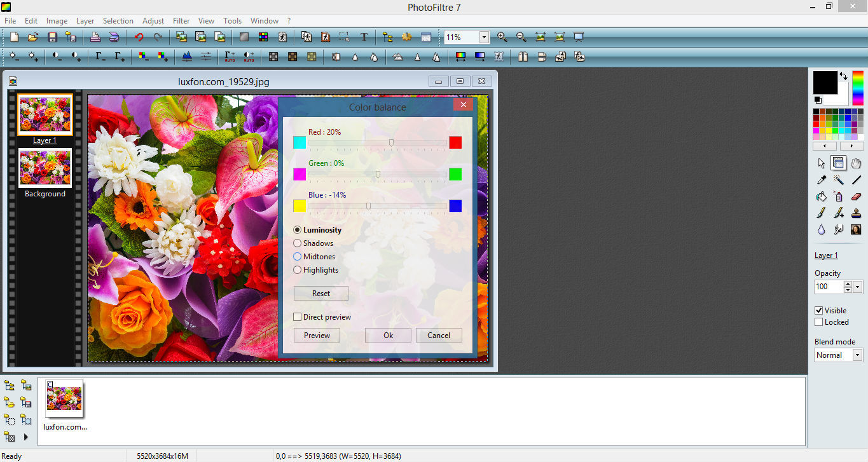Click the Print icon in toolbar
This screenshot has width=868, height=462.
point(95,37)
